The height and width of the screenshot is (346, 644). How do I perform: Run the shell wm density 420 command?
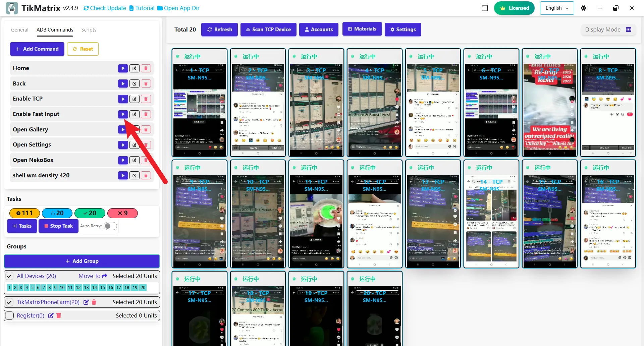(123, 175)
